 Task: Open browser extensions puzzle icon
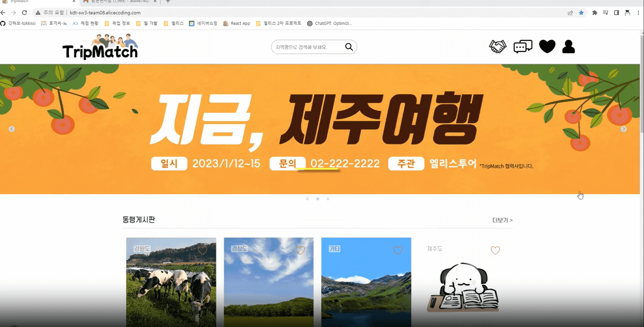tap(595, 13)
